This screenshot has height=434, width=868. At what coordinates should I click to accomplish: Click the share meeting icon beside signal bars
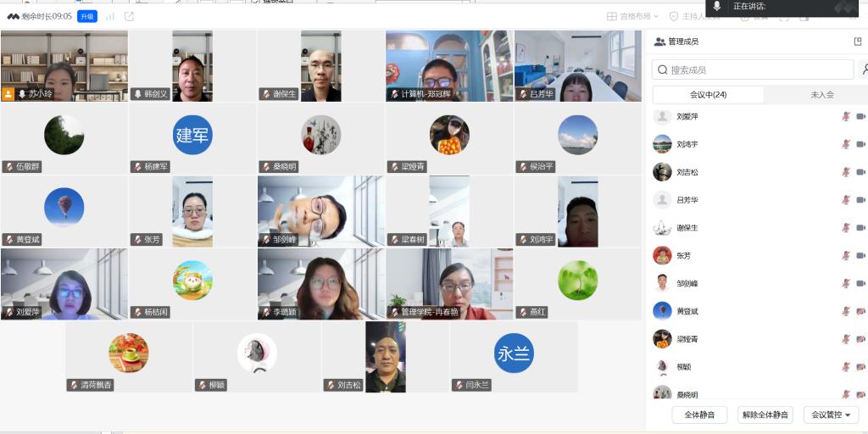pyautogui.click(x=129, y=17)
